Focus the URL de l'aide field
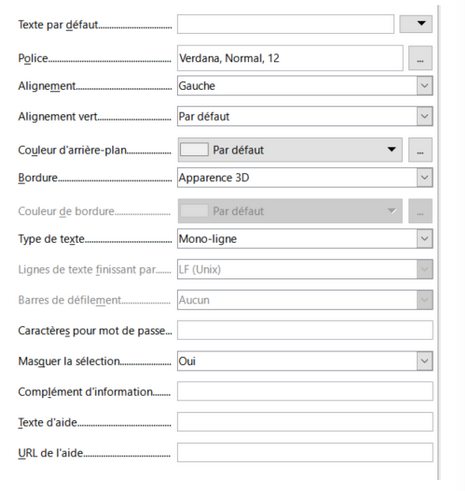 coord(305,453)
